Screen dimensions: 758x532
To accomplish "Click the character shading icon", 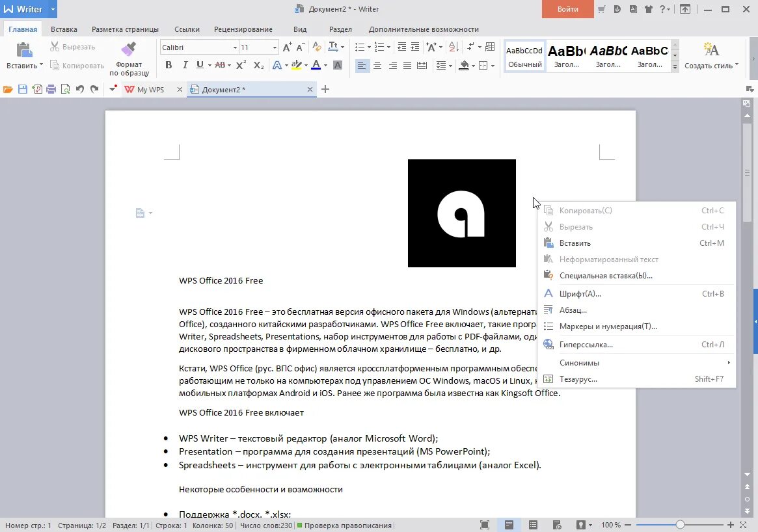I will [338, 65].
